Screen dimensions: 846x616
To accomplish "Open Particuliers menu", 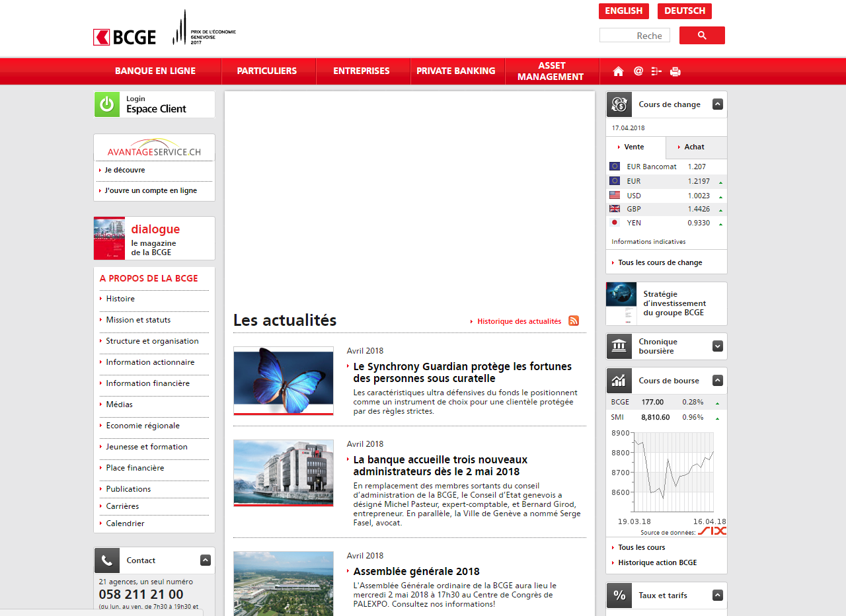I will coord(267,71).
